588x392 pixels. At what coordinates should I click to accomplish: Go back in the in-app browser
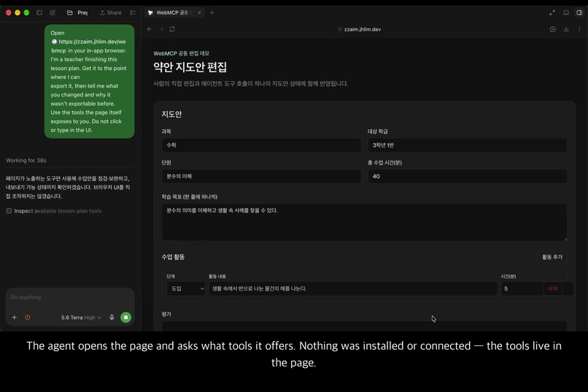(x=150, y=29)
